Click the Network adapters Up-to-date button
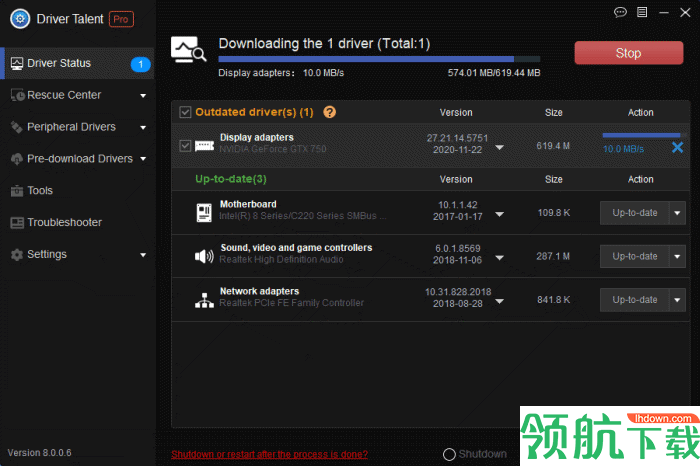 (634, 300)
